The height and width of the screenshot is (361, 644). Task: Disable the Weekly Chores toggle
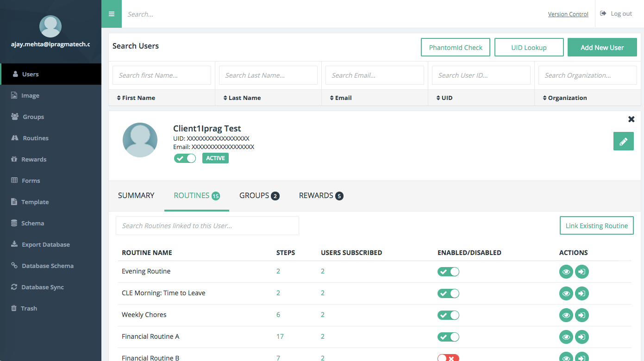point(448,315)
